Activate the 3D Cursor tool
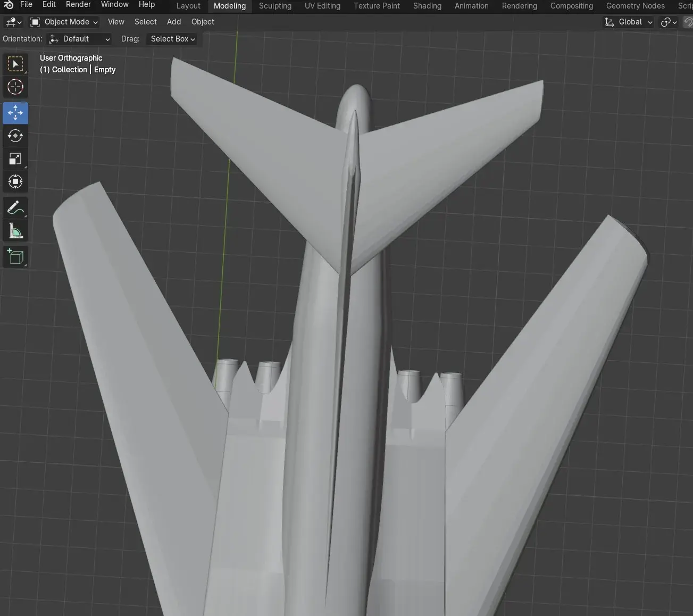693x616 pixels. tap(15, 87)
